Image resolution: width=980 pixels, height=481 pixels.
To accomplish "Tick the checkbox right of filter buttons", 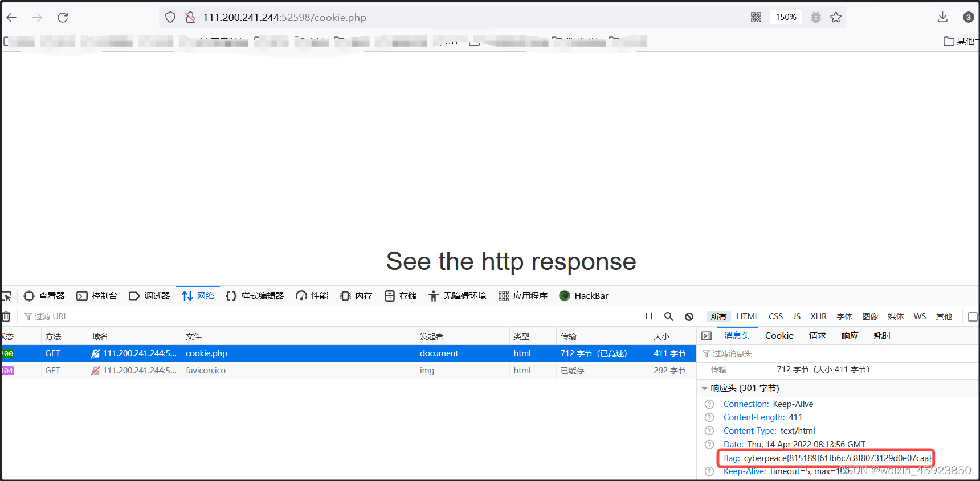I will pos(973,316).
